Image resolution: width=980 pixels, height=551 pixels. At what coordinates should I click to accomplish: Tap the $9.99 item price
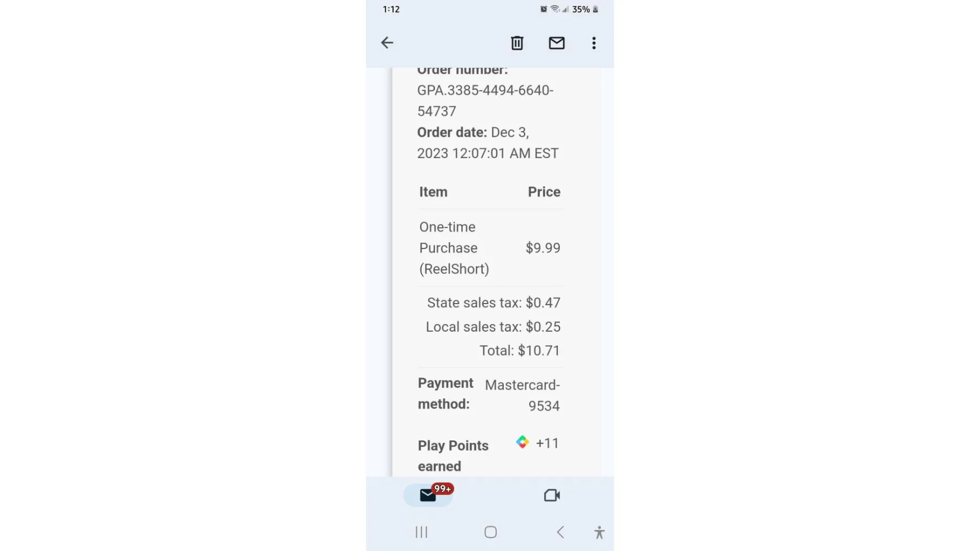coord(543,248)
